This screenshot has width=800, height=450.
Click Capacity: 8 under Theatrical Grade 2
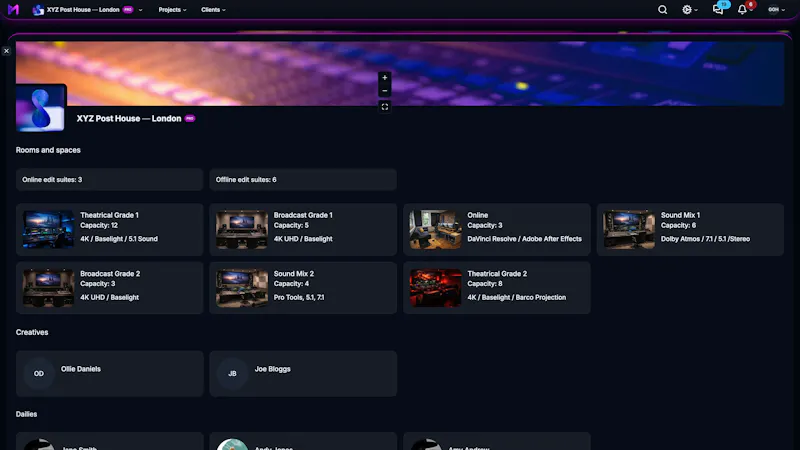pyautogui.click(x=485, y=284)
